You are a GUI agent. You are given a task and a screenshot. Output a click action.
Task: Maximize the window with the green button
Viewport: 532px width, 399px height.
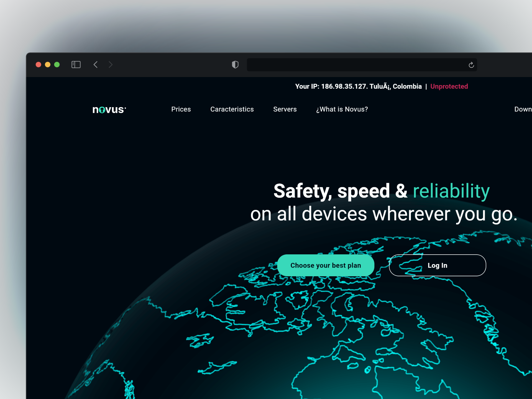click(57, 65)
